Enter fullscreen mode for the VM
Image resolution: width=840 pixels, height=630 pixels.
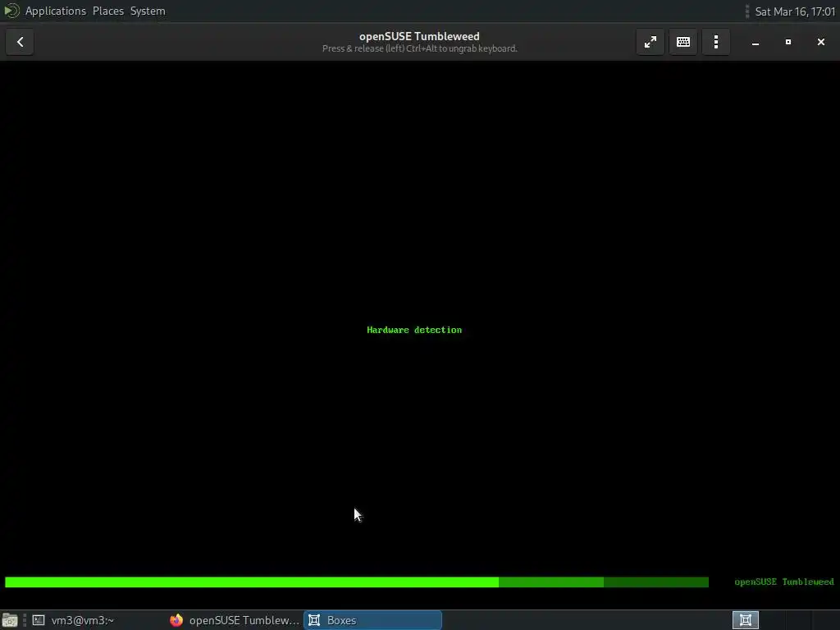[651, 42]
